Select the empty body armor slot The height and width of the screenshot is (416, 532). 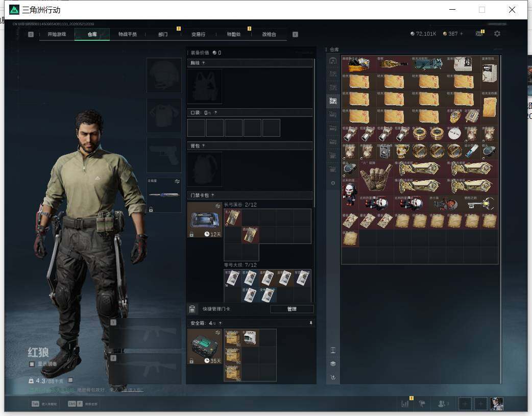point(164,115)
